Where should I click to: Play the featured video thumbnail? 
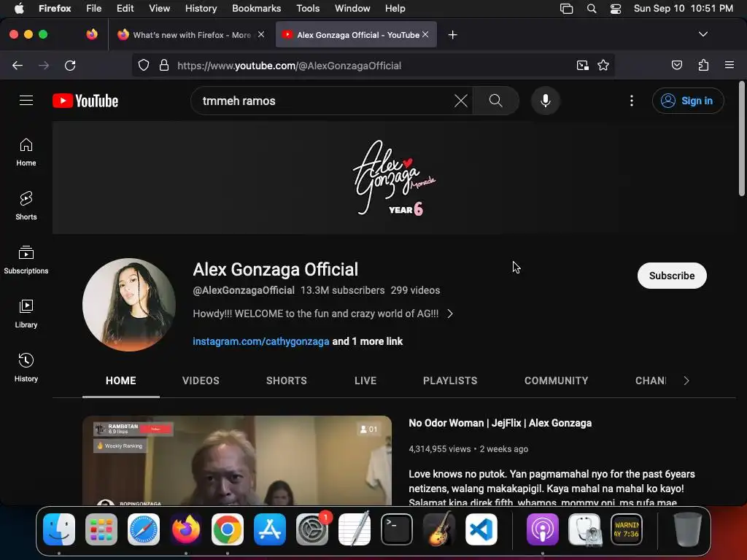237,460
